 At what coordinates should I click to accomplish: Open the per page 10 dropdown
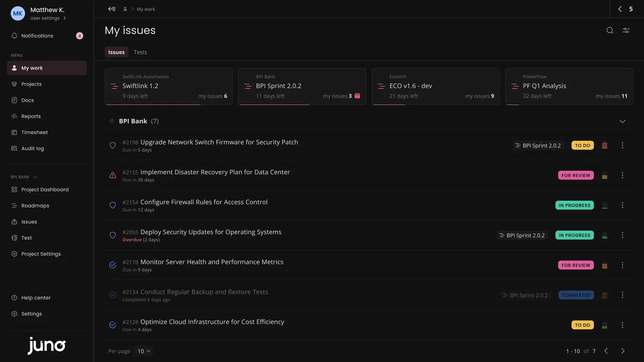click(x=144, y=351)
